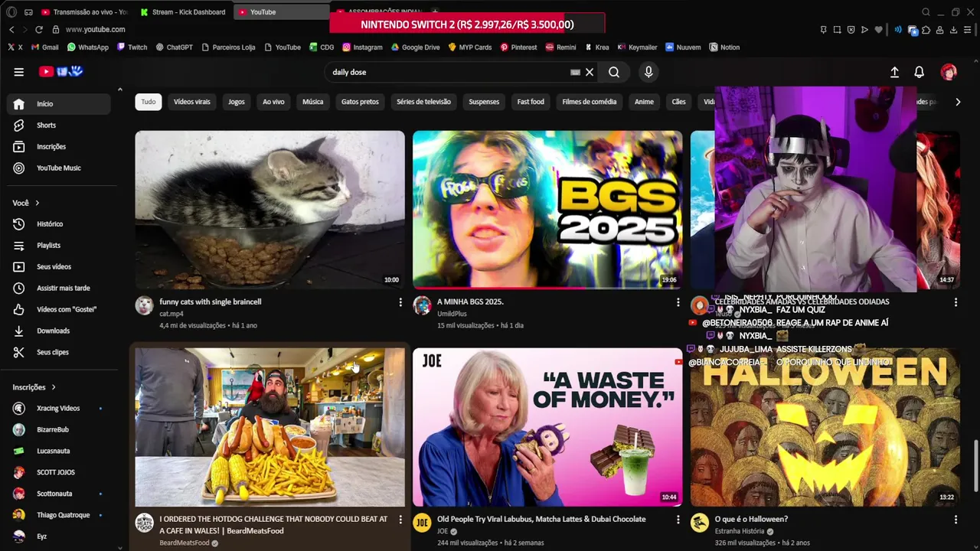The image size is (980, 551).
Task: Select the Tudo filter chip
Action: (149, 102)
